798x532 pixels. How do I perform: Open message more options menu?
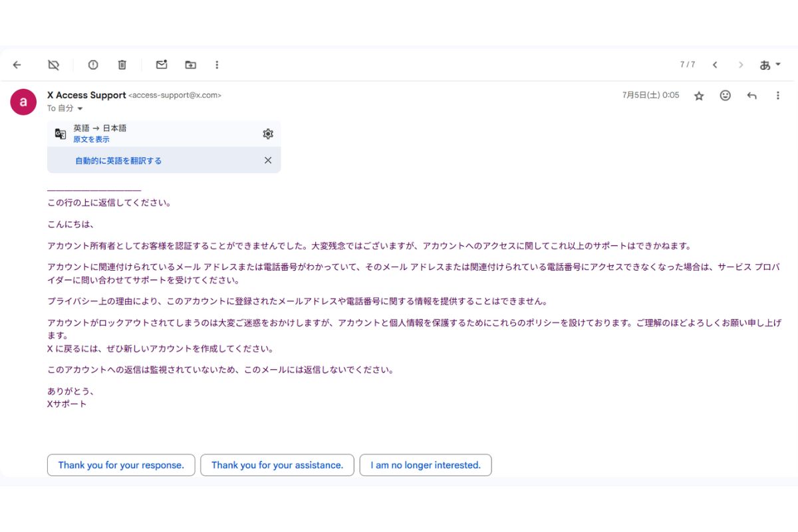tap(778, 96)
